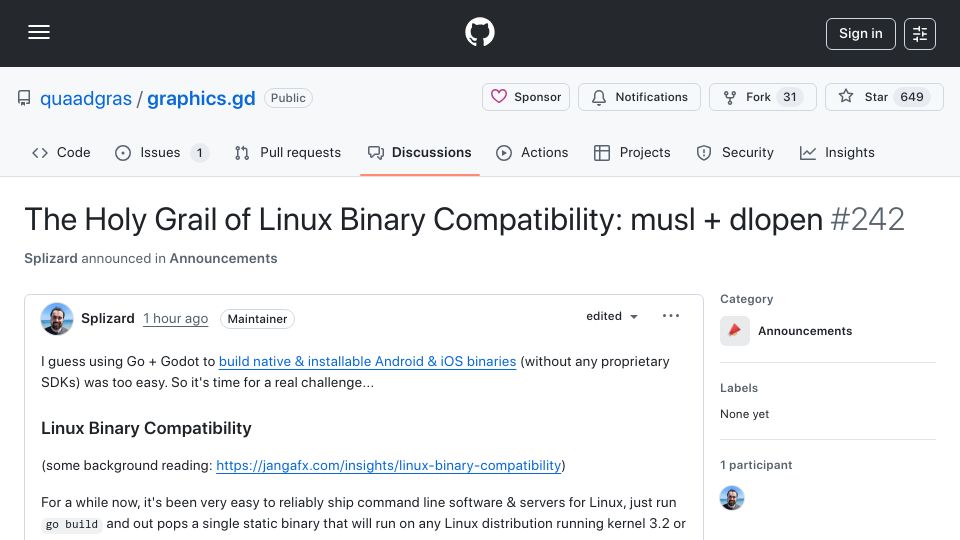Switch to the Issues tab

point(162,152)
